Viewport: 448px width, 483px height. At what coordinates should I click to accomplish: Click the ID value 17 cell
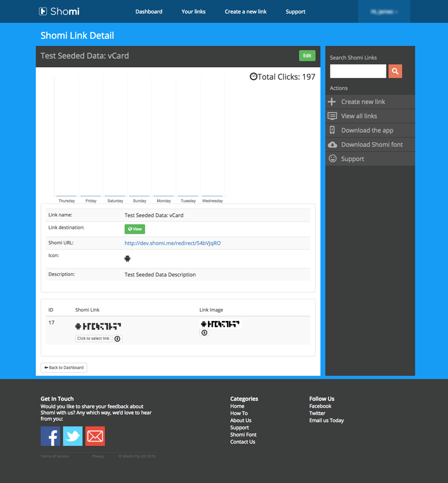[52, 323]
